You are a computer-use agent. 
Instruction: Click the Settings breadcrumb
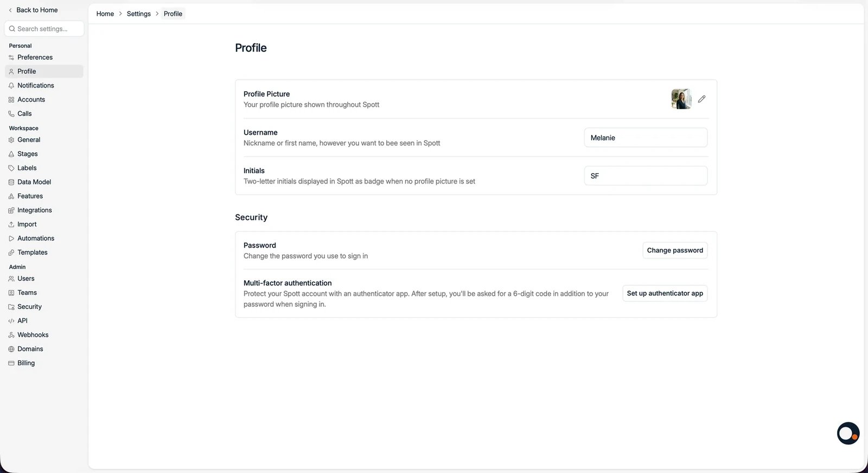pyautogui.click(x=139, y=14)
